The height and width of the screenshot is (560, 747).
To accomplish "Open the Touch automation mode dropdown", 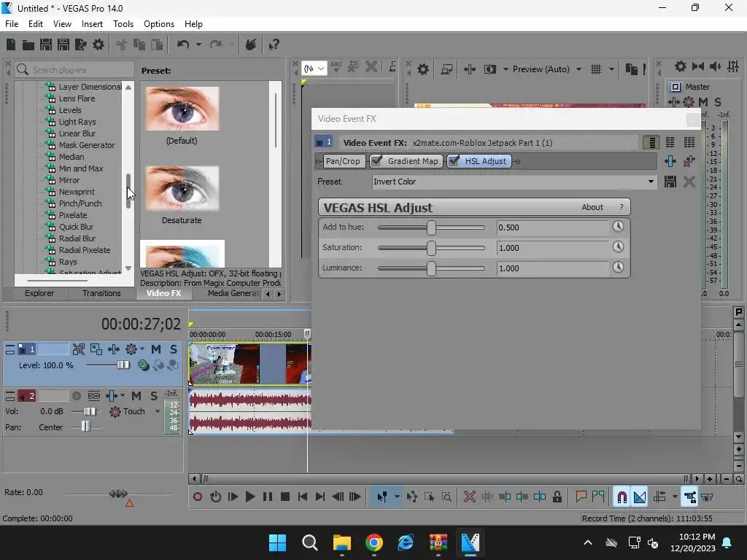I will (x=158, y=411).
